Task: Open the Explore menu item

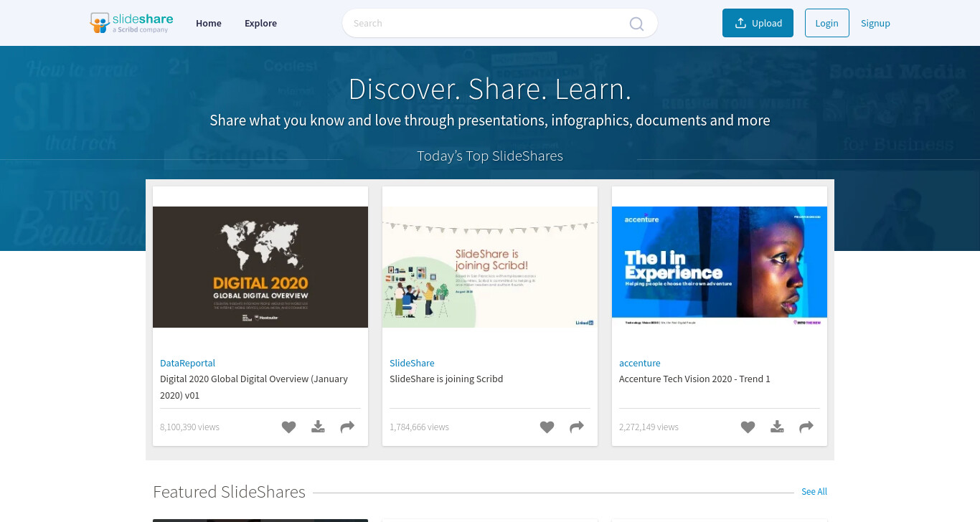Action: (260, 23)
